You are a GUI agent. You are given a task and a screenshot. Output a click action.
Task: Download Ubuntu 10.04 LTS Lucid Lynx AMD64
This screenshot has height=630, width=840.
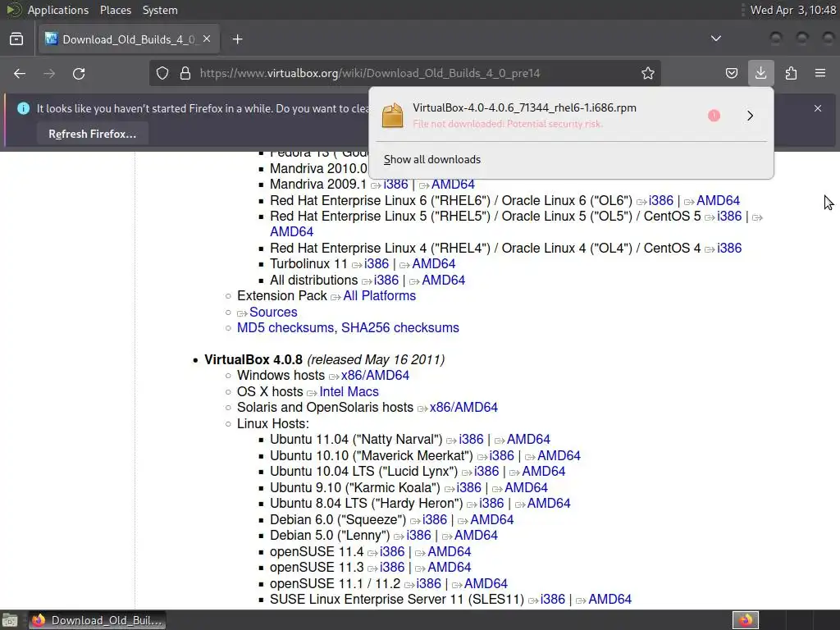544,471
